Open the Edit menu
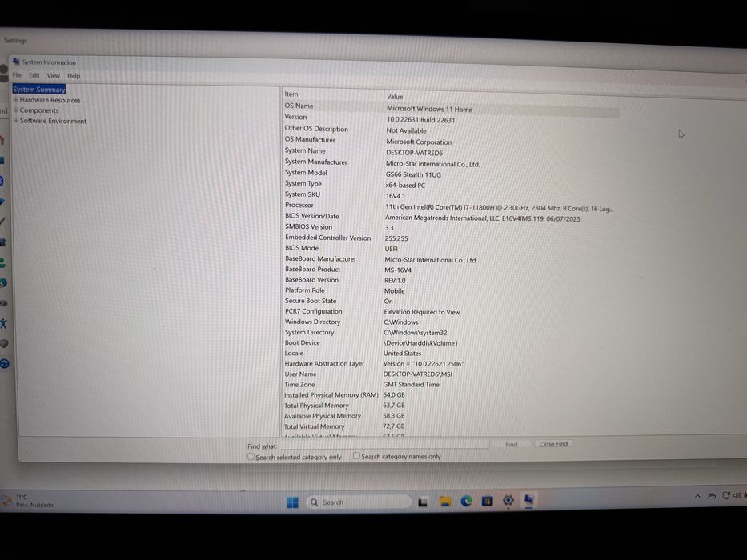Screen dimensions: 747x560 (34, 75)
